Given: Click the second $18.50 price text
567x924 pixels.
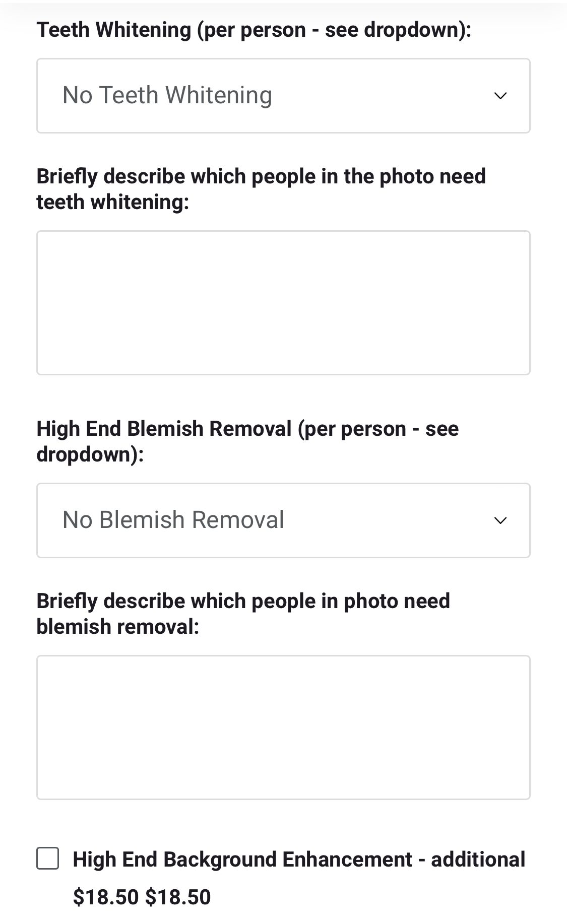Looking at the screenshot, I should click(178, 897).
